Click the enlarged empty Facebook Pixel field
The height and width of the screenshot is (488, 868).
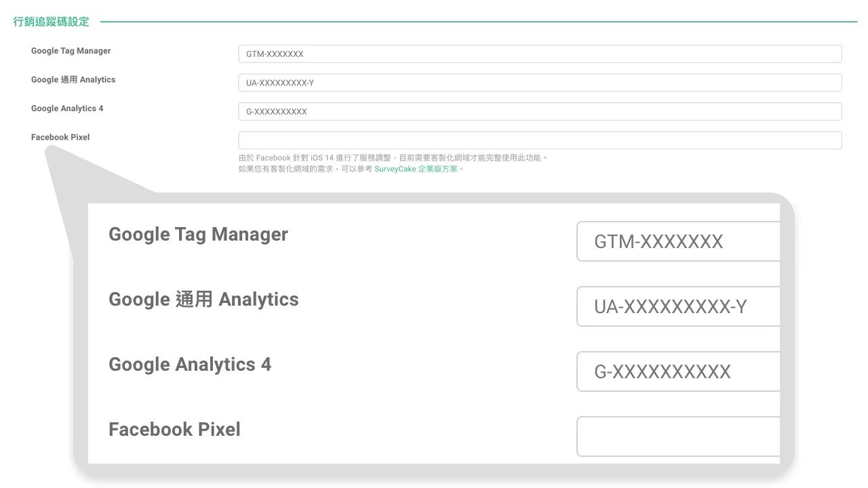coord(678,436)
